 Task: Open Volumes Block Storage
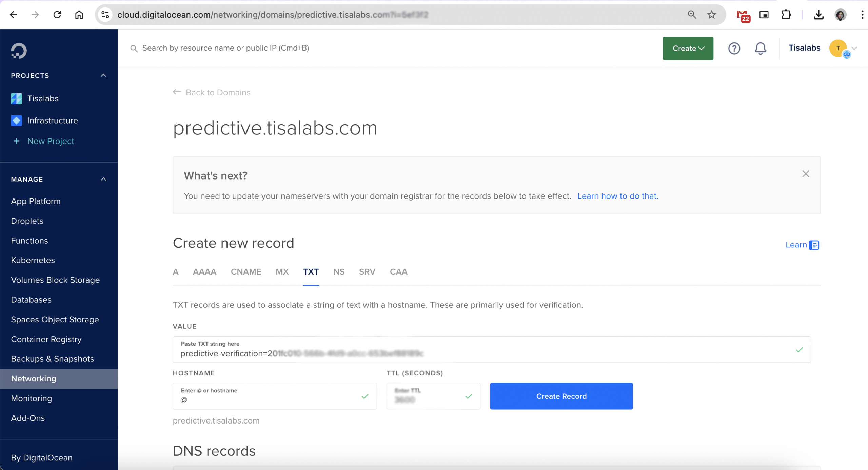(55, 280)
